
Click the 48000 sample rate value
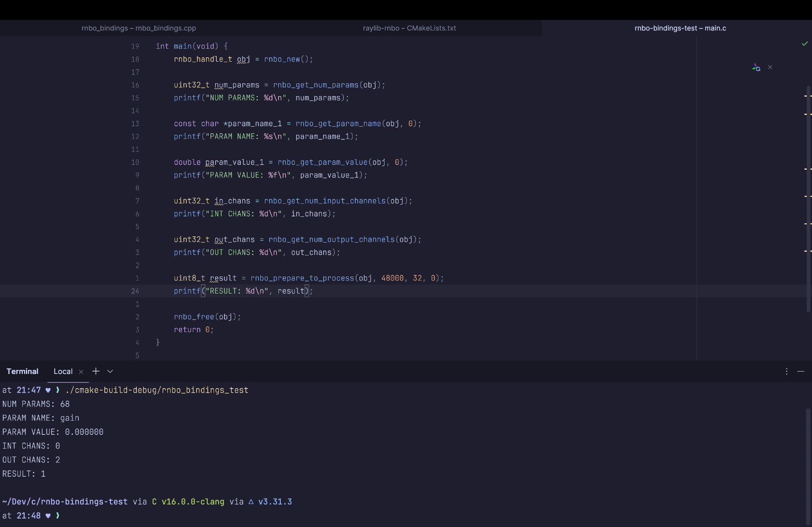coord(392,278)
